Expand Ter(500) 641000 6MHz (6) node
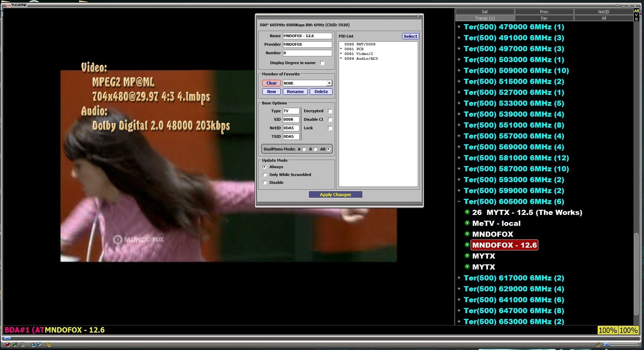The height and width of the screenshot is (350, 644). [459, 300]
